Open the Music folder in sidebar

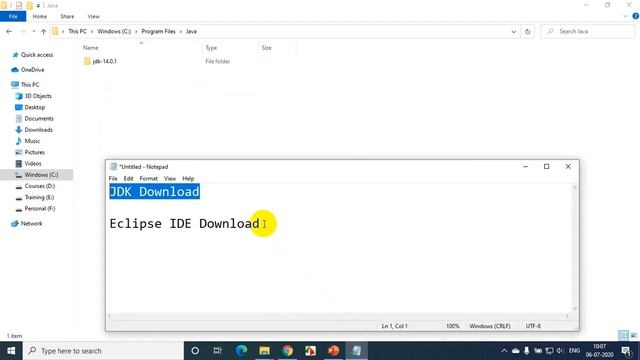[27, 141]
